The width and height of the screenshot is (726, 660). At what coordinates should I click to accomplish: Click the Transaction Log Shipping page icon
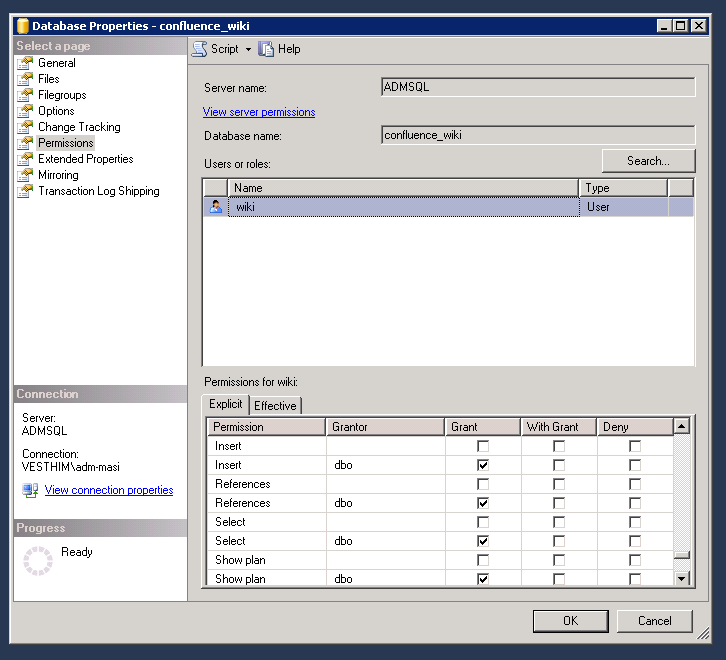point(25,191)
